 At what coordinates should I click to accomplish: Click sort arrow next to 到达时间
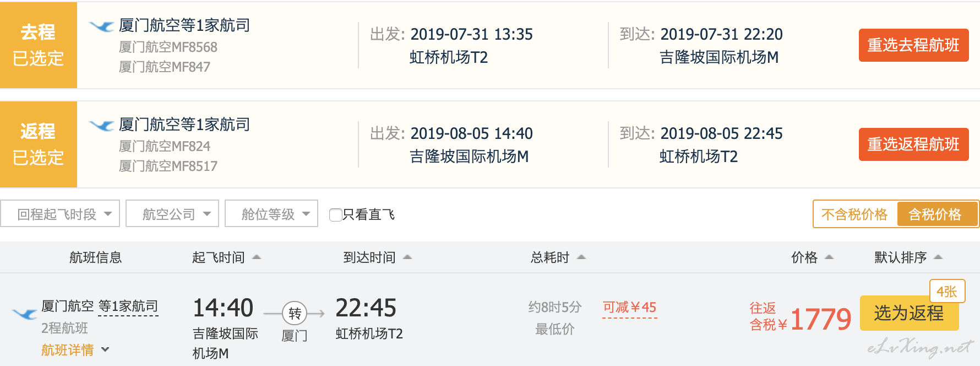click(x=407, y=257)
